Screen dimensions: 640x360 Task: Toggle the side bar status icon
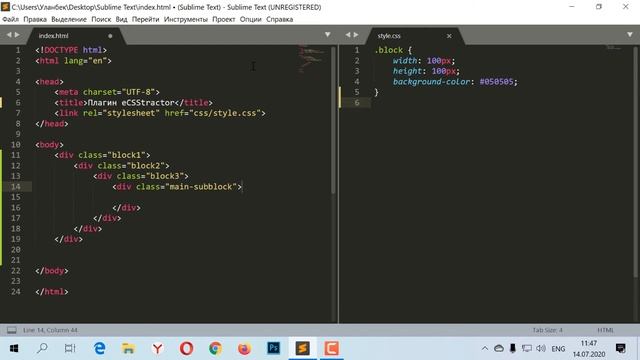(12, 330)
